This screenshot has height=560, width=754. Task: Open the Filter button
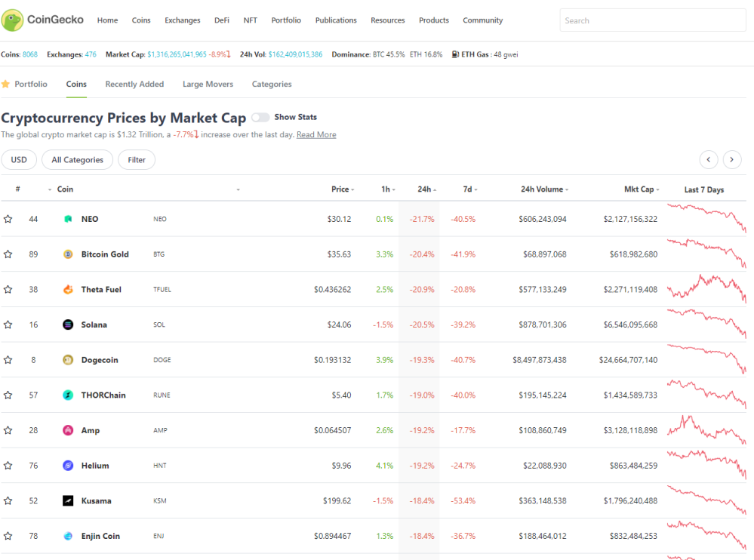[x=137, y=159]
